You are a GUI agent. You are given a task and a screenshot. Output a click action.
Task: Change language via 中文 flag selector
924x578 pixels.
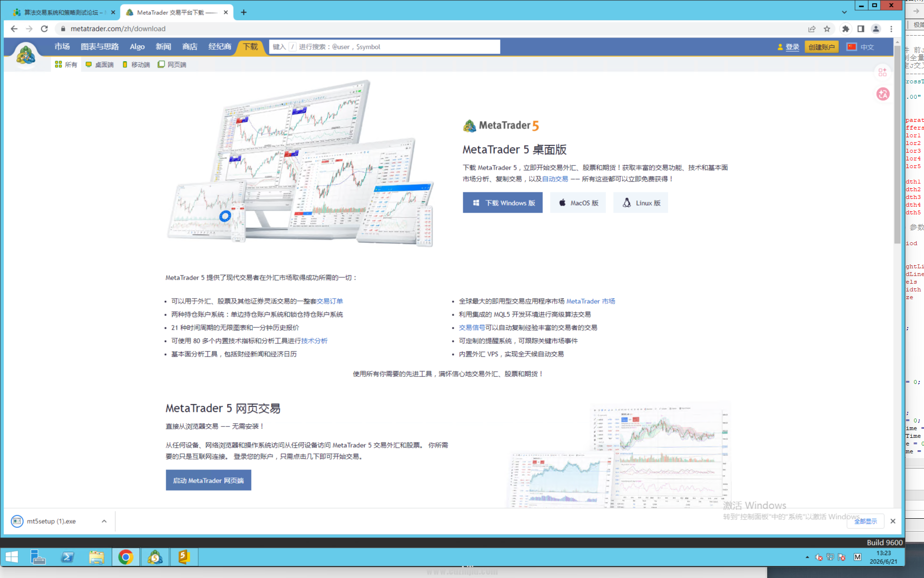click(860, 47)
